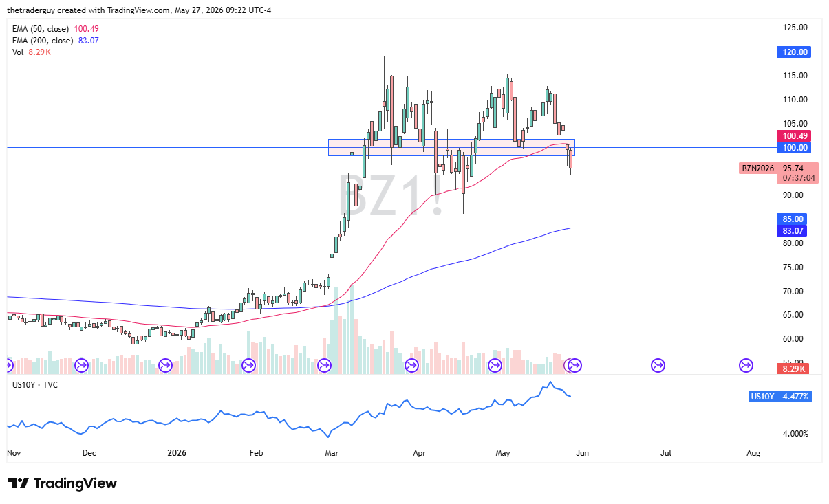Click the 120.00 horizontal line price label
This screenshot has height=504, width=829.
(793, 52)
